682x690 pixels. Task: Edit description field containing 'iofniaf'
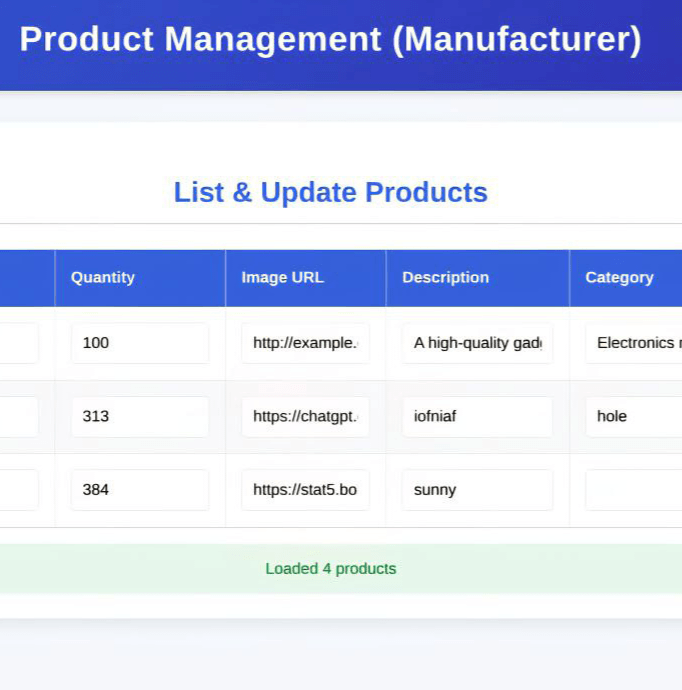477,416
